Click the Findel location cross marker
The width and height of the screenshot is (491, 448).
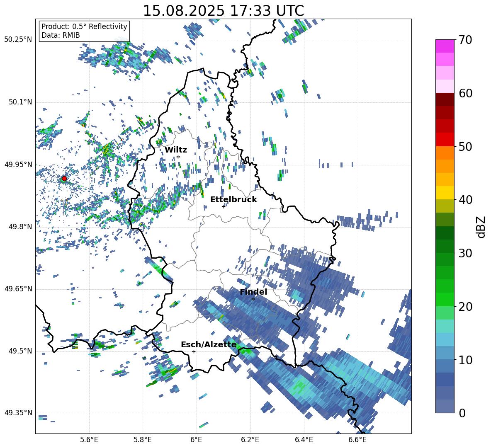(253, 299)
